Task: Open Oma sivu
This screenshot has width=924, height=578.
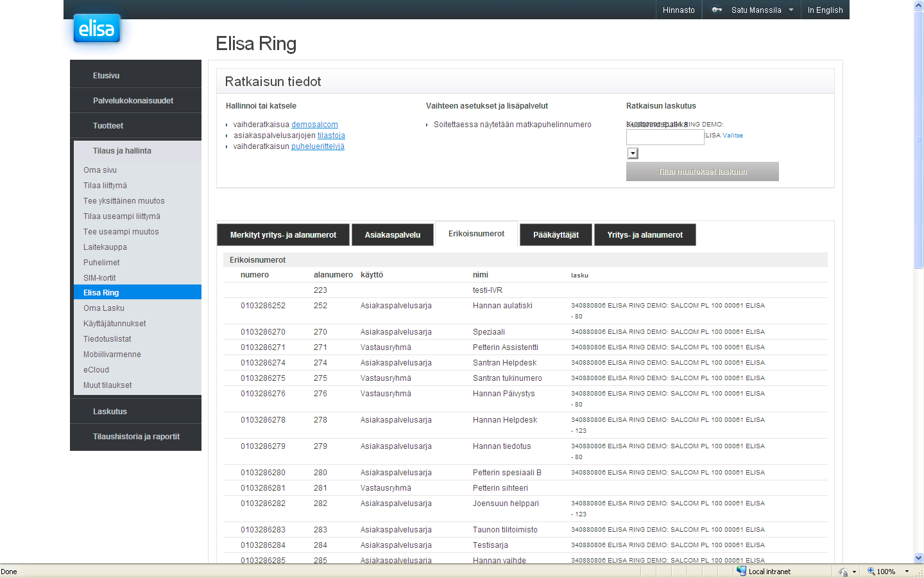Action: tap(100, 170)
